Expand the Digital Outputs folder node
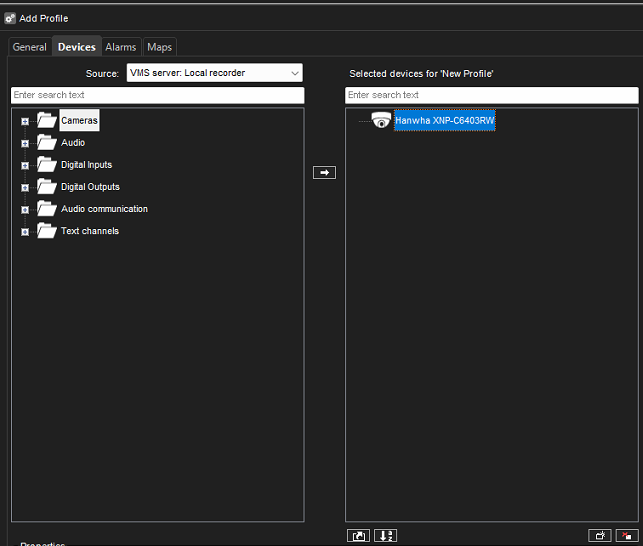This screenshot has width=643, height=546. 25,188
